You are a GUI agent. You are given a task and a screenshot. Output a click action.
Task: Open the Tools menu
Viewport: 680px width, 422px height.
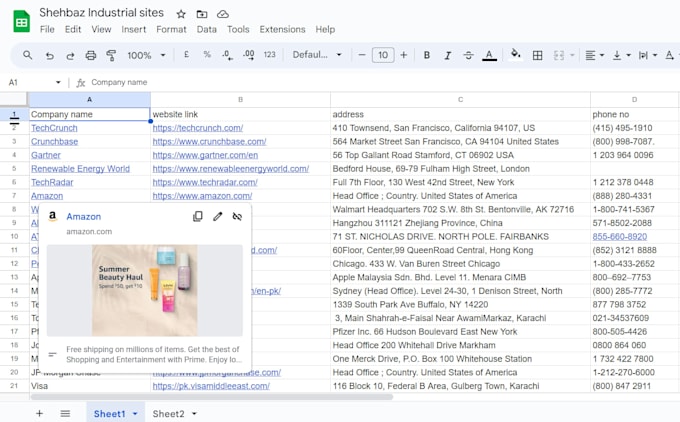[238, 29]
